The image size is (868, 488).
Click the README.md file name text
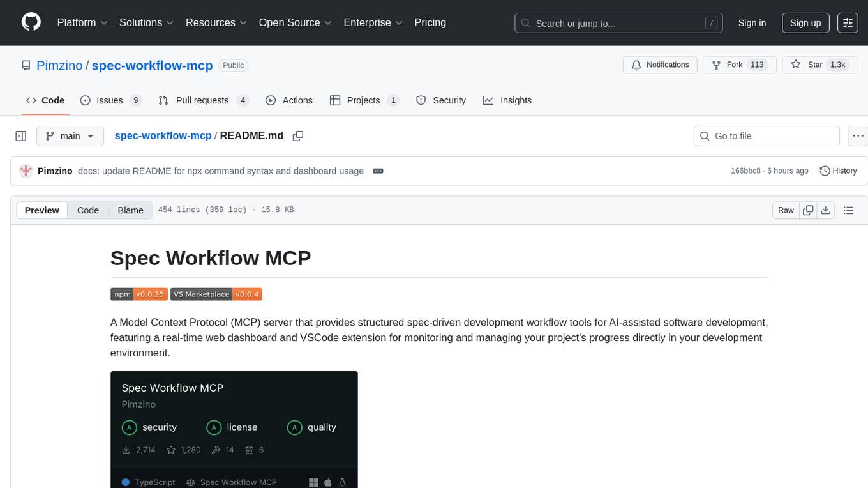(x=251, y=135)
